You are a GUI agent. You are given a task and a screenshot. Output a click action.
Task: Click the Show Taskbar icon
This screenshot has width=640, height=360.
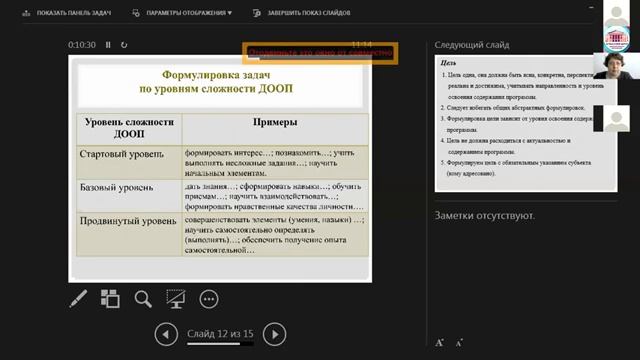27,13
